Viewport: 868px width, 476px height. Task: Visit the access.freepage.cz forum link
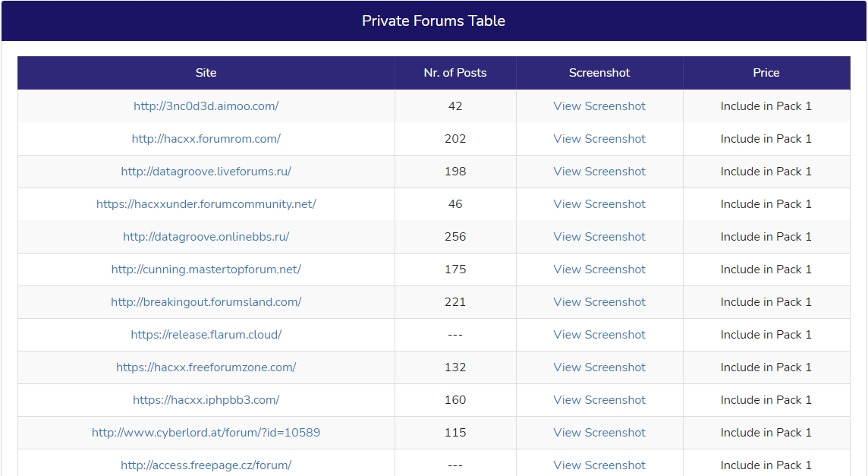(206, 465)
